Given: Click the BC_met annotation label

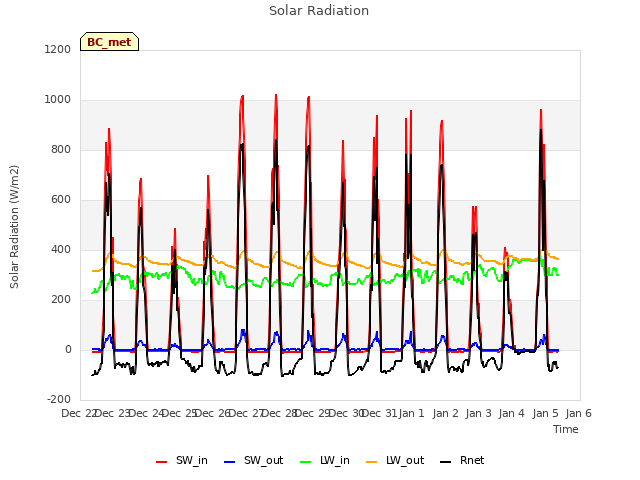Looking at the screenshot, I should pyautogui.click(x=109, y=42).
